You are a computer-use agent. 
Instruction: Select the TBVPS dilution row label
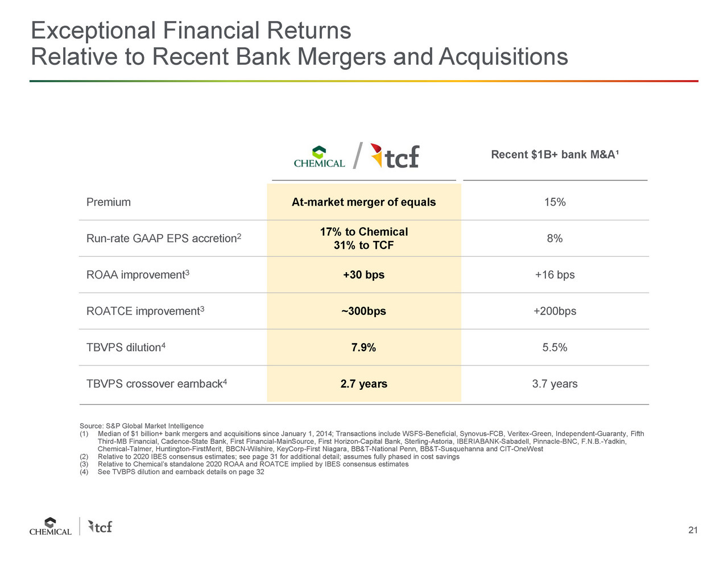(x=126, y=347)
